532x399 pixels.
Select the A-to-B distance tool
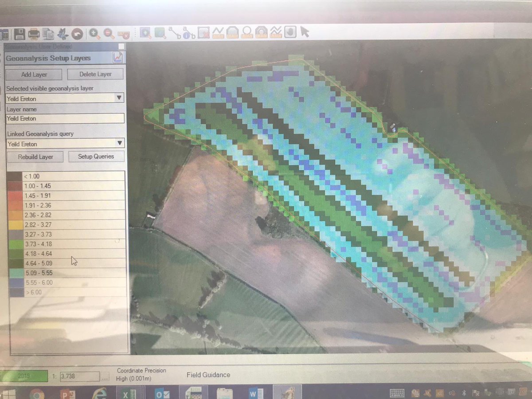[x=175, y=32]
